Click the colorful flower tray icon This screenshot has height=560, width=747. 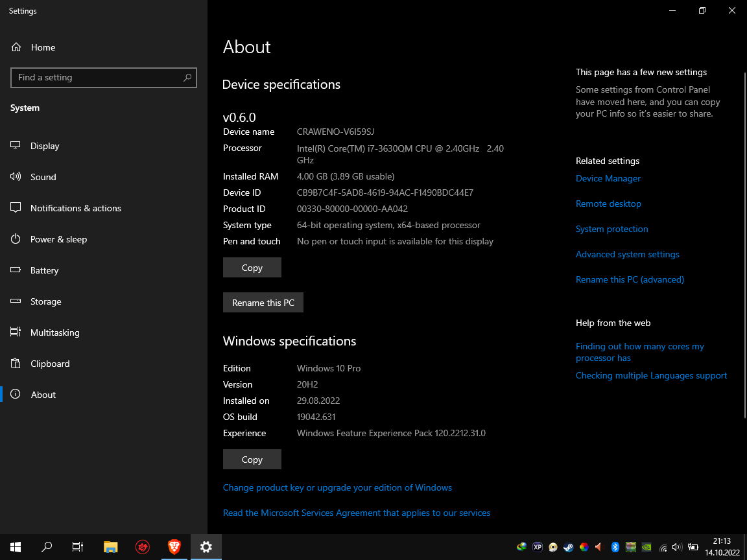[x=584, y=547]
